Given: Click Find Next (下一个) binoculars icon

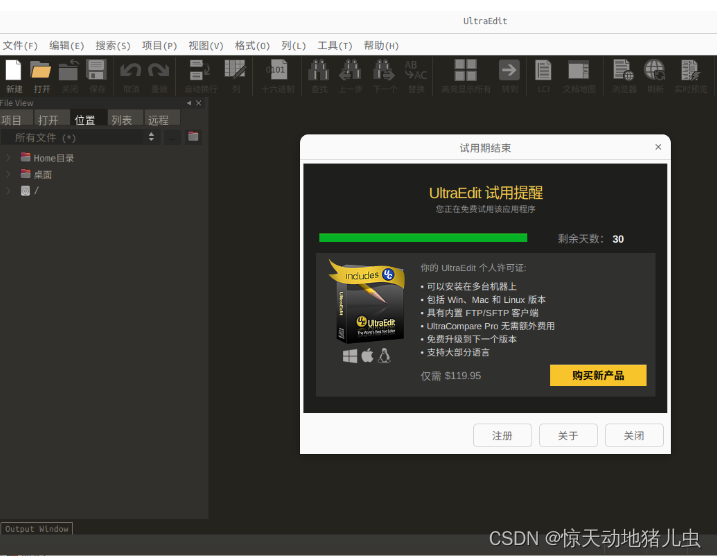Looking at the screenshot, I should pos(384,71).
